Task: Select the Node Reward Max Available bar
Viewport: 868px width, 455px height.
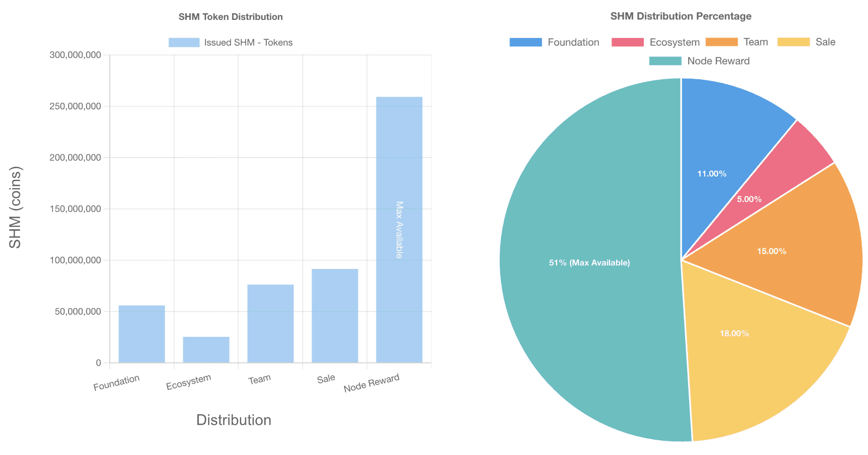Action: (399, 230)
